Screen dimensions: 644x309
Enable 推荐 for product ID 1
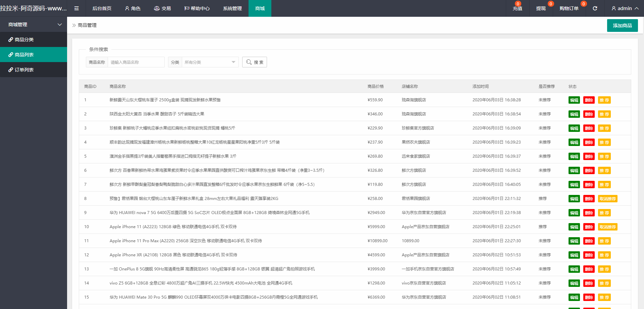point(604,100)
